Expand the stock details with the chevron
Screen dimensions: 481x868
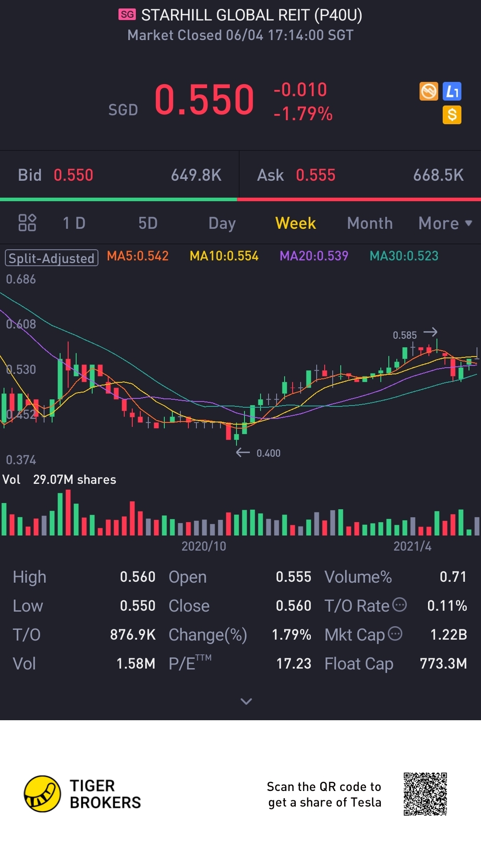click(246, 702)
